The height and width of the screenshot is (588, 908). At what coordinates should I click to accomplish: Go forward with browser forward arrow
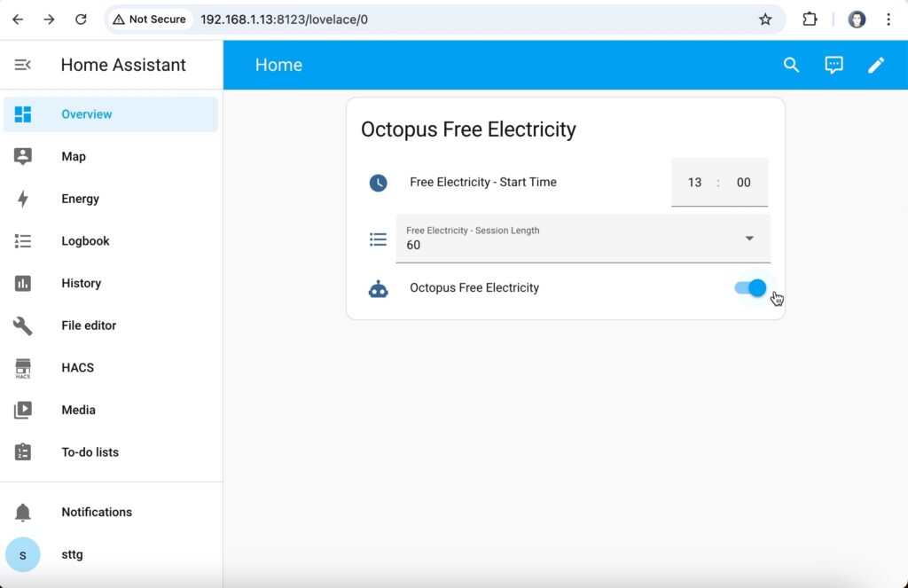click(x=50, y=20)
